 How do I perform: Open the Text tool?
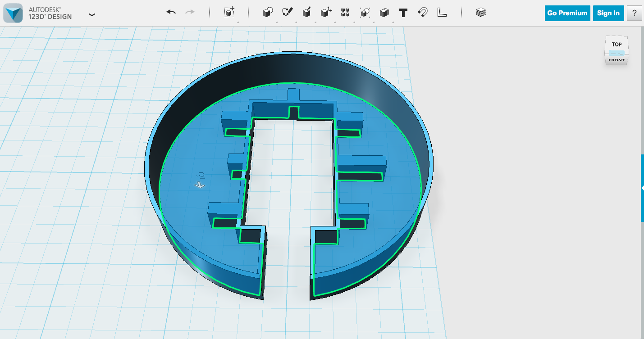[402, 12]
